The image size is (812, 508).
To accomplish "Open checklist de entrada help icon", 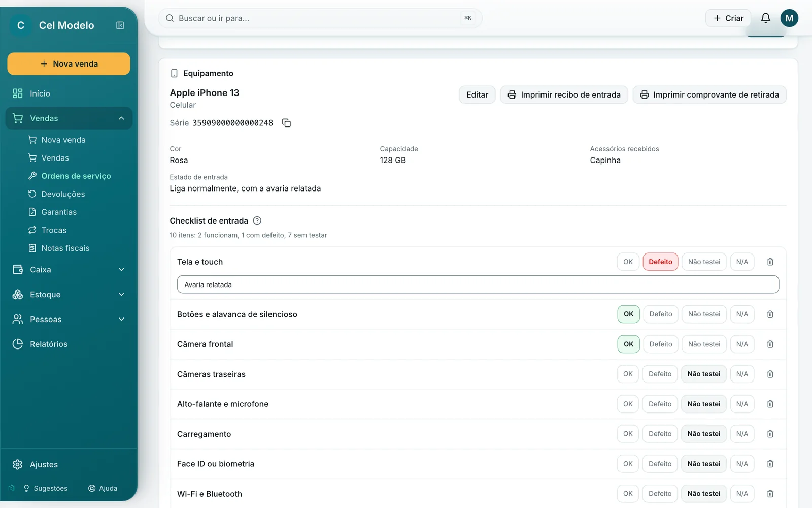I will point(257,220).
